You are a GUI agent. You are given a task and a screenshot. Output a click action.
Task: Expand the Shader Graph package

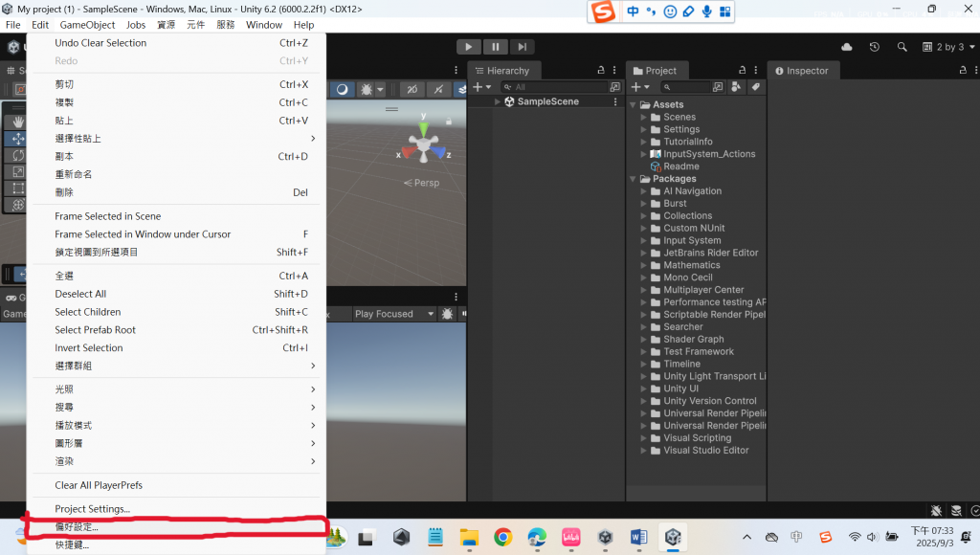644,340
